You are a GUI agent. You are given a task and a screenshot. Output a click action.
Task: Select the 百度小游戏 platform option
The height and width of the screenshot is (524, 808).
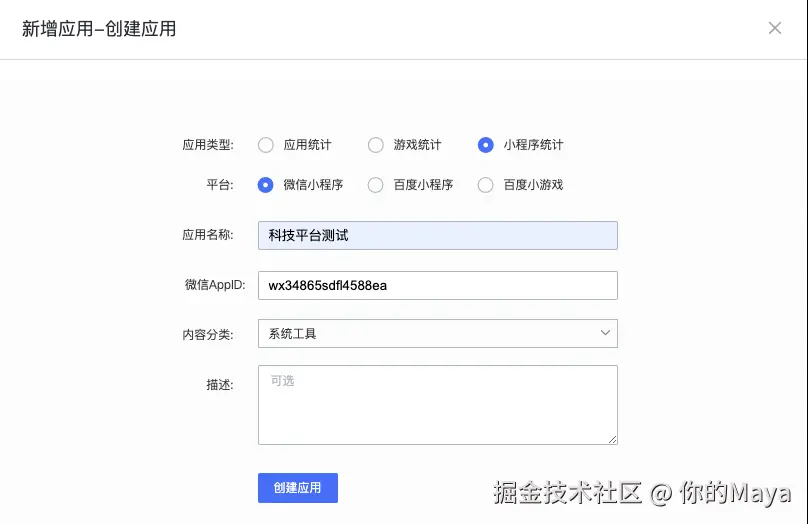coord(486,185)
